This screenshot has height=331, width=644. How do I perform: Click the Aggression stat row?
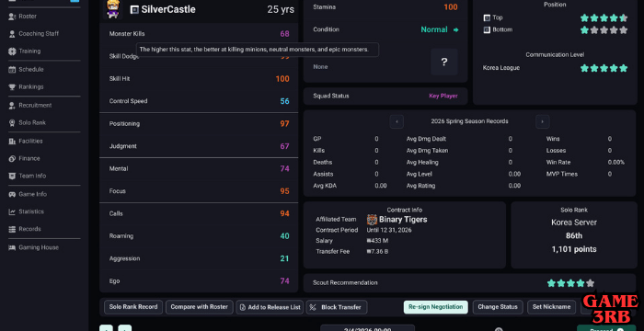point(199,258)
